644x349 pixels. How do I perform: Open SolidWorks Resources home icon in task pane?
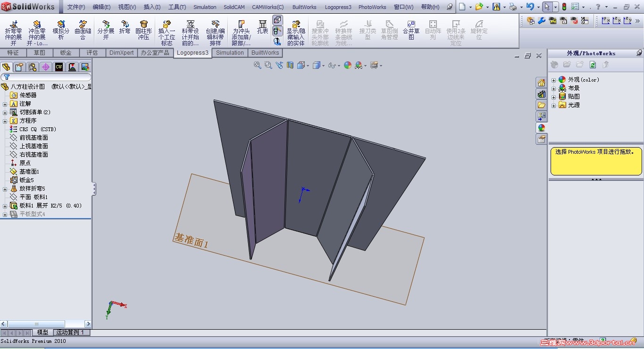[x=541, y=83]
